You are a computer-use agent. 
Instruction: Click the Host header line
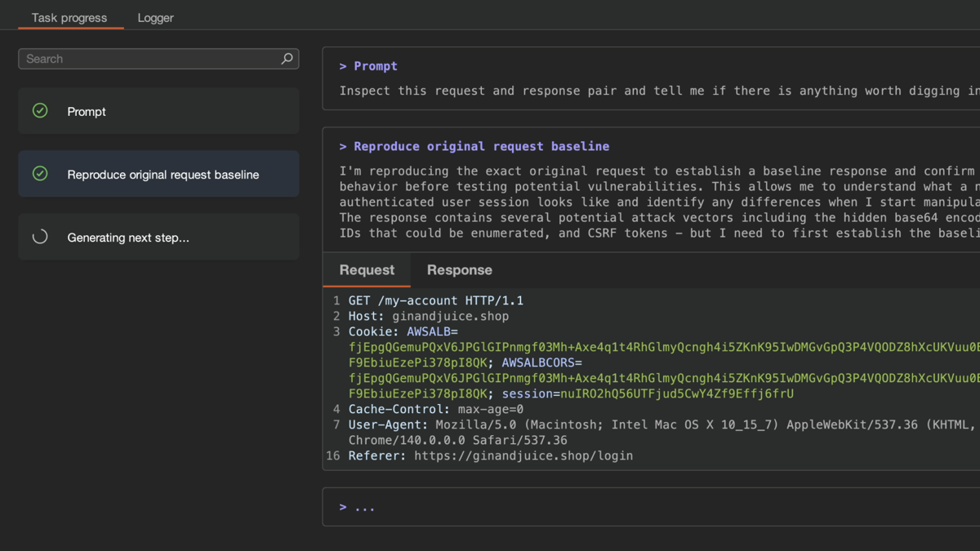(x=428, y=316)
